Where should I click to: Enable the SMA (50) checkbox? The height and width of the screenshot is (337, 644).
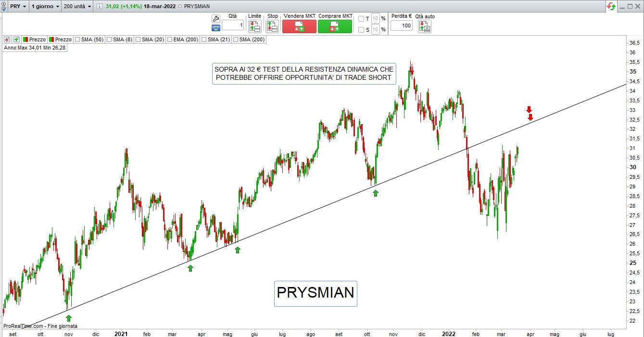77,39
